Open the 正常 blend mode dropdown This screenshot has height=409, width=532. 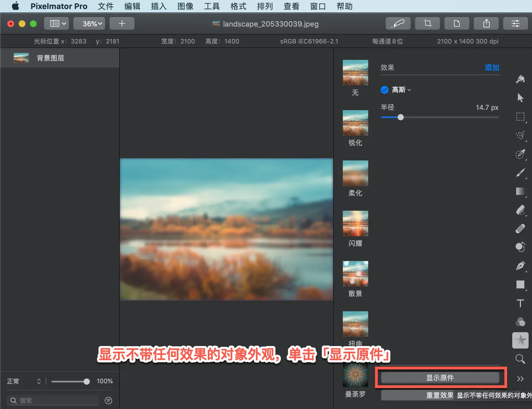24,381
